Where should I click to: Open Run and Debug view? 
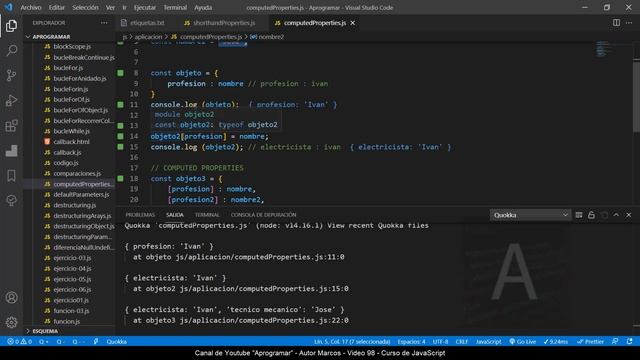pyautogui.click(x=11, y=100)
